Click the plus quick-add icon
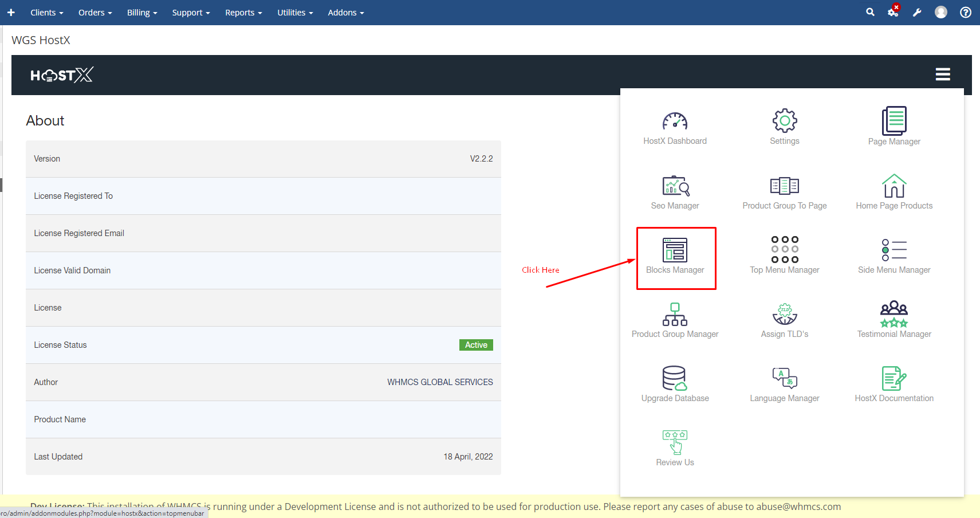 [11, 13]
